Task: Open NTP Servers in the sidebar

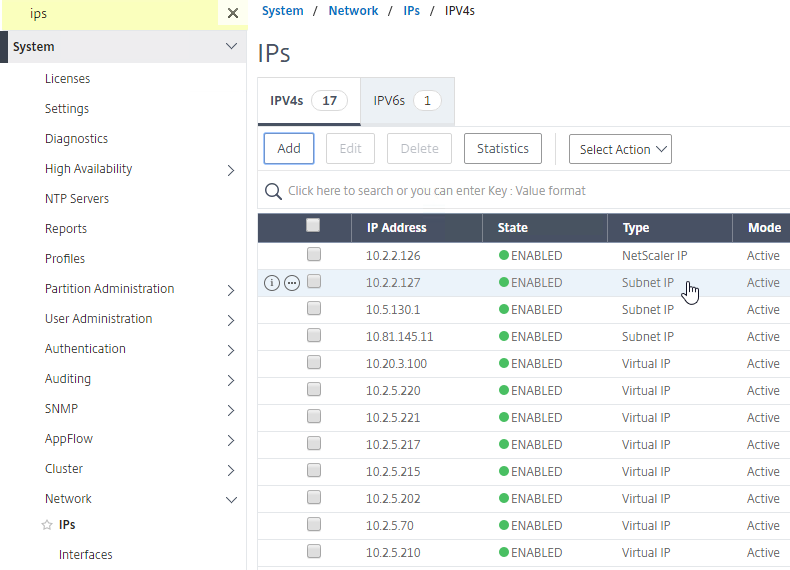Action: pos(77,199)
